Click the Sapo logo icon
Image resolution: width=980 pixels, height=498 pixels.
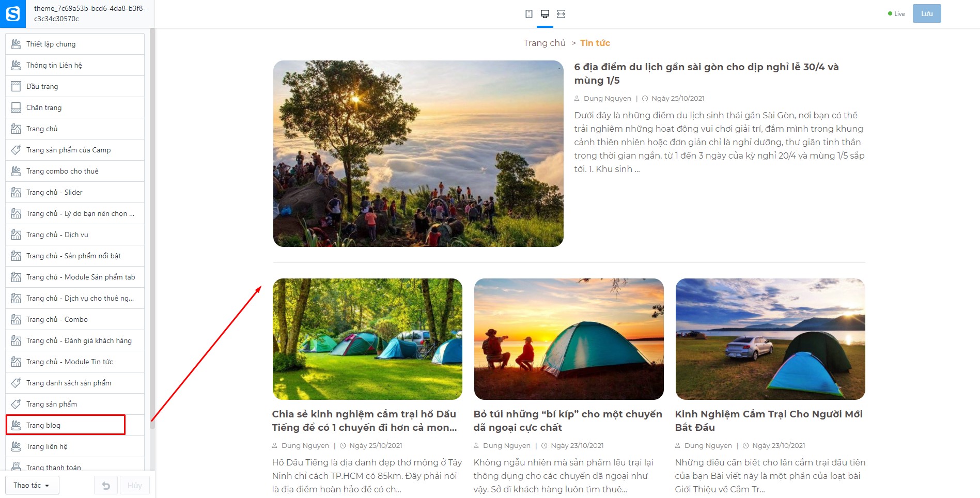point(12,13)
